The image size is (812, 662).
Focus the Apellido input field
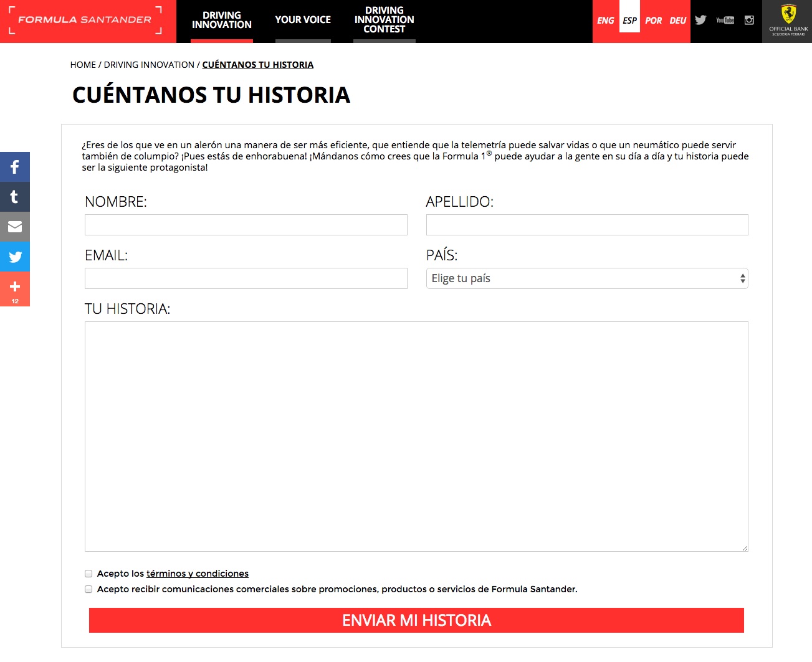[x=587, y=225]
